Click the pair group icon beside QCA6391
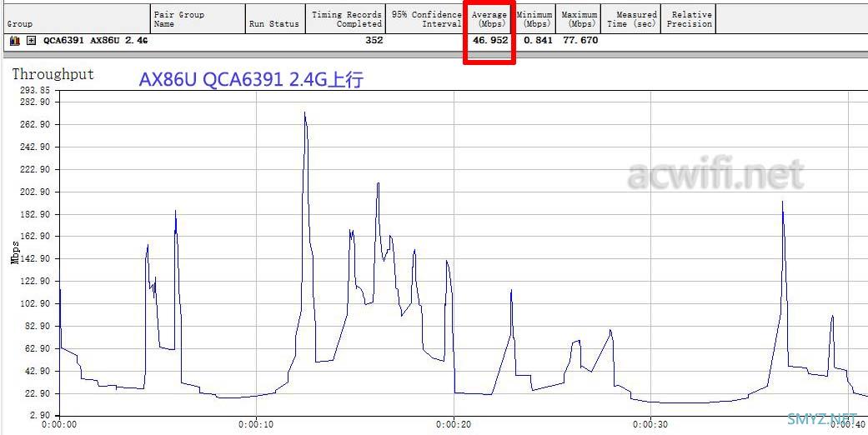 [15, 40]
